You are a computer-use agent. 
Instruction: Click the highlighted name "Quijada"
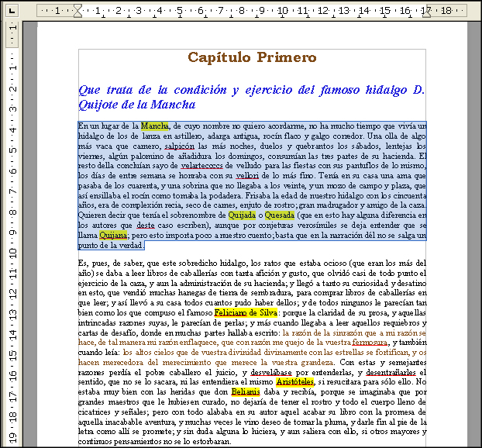(242, 215)
